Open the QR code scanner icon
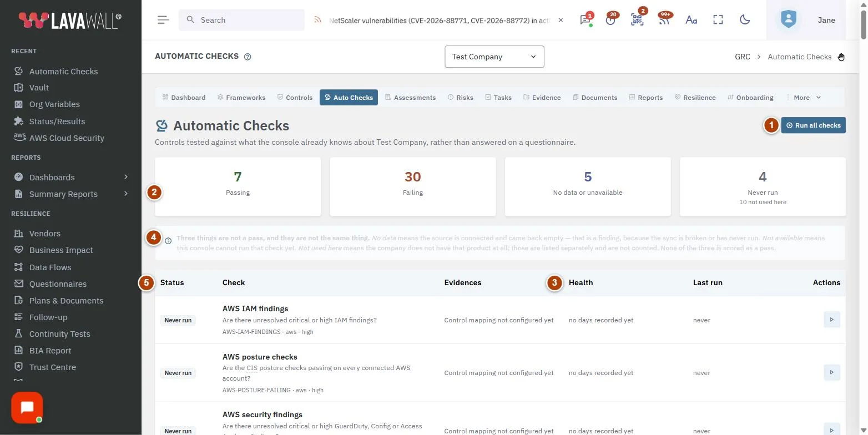This screenshot has height=435, width=868. click(637, 20)
